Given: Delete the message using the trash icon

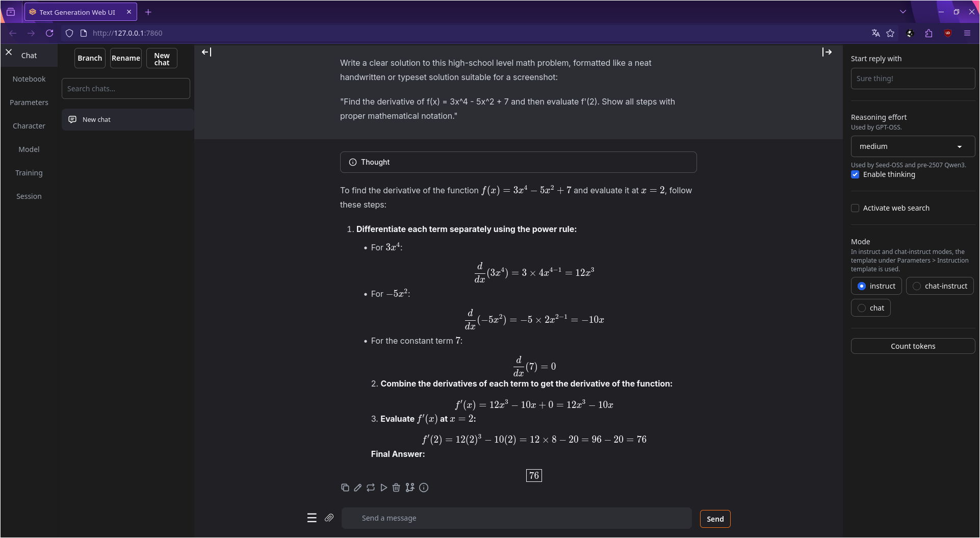Looking at the screenshot, I should click(x=397, y=488).
